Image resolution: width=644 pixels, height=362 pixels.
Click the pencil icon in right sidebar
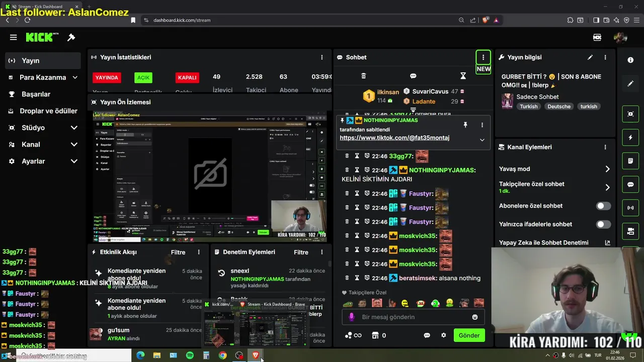pos(630,83)
